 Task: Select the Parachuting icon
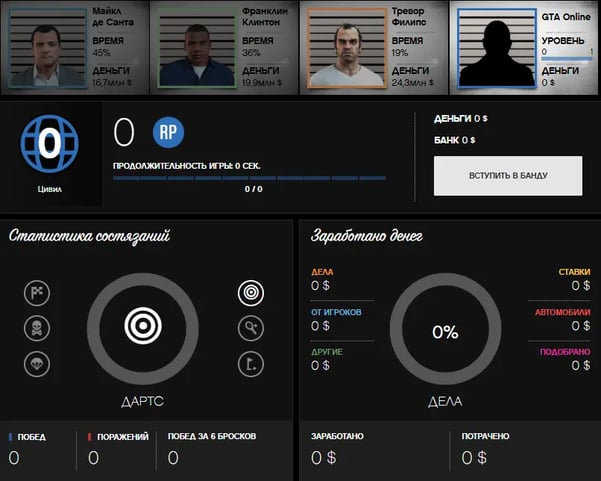tap(37, 365)
